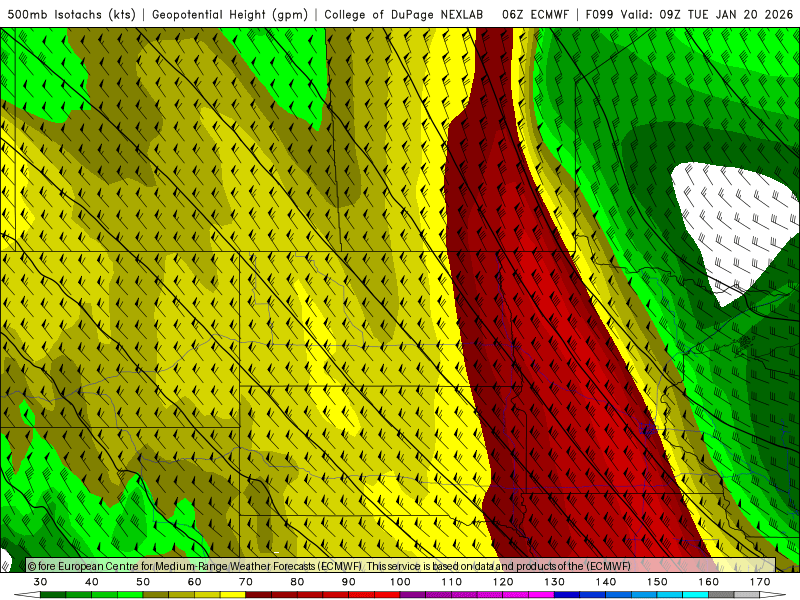The image size is (800, 600).
Task: Click the legend value 100
Action: point(401,582)
